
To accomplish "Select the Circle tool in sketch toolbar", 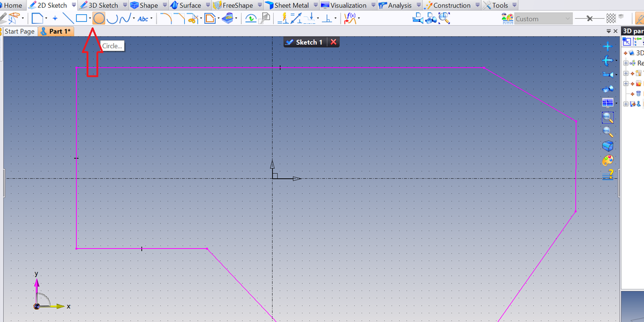I will click(99, 19).
